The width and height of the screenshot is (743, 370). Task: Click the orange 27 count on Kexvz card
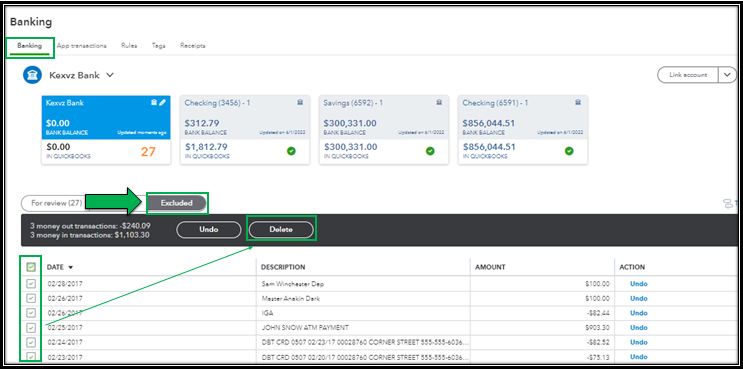[148, 152]
